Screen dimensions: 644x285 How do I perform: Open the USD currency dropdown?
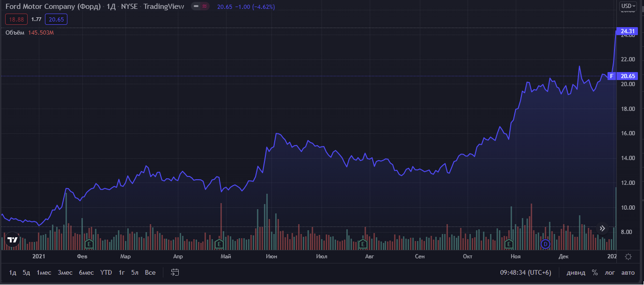coord(628,6)
